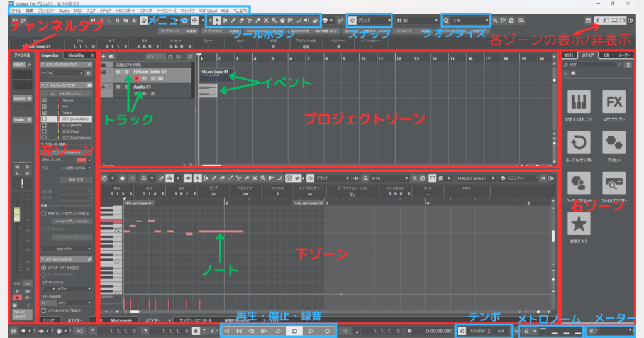Open the Setup Window Layout gear icon
The height and width of the screenshot is (338, 644).
631,21
